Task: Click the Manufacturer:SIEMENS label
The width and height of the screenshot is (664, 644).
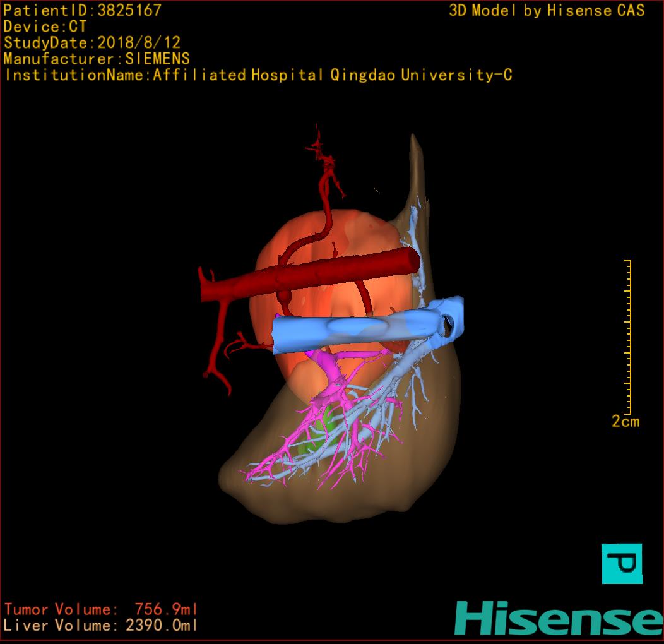Action: (x=97, y=59)
